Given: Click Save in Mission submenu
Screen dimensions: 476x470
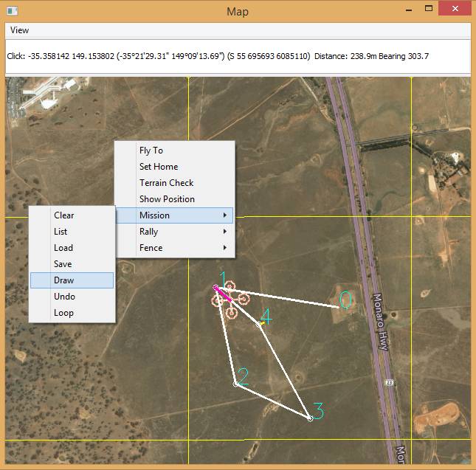Looking at the screenshot, I should pos(63,264).
